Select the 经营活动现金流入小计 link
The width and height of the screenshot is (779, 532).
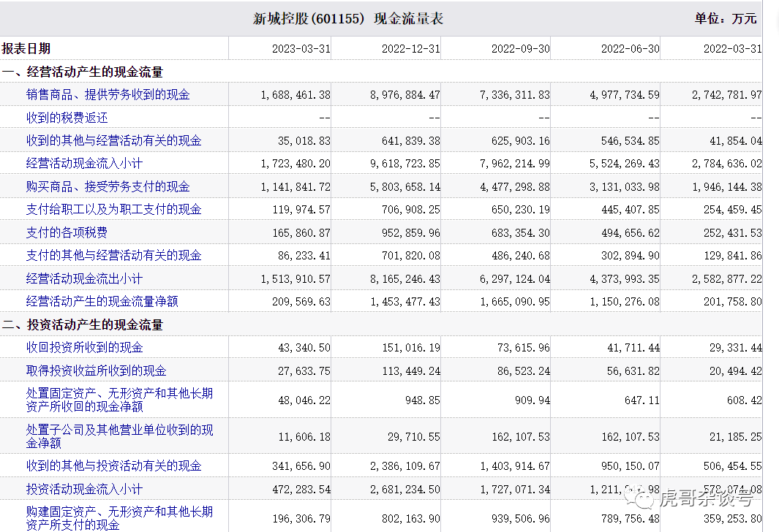pos(84,163)
